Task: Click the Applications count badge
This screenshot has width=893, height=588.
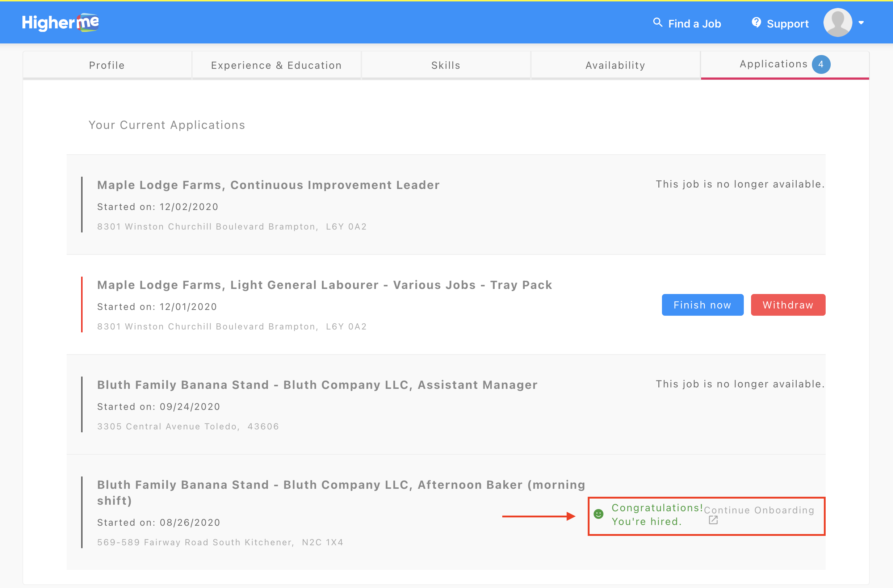Action: tap(821, 64)
